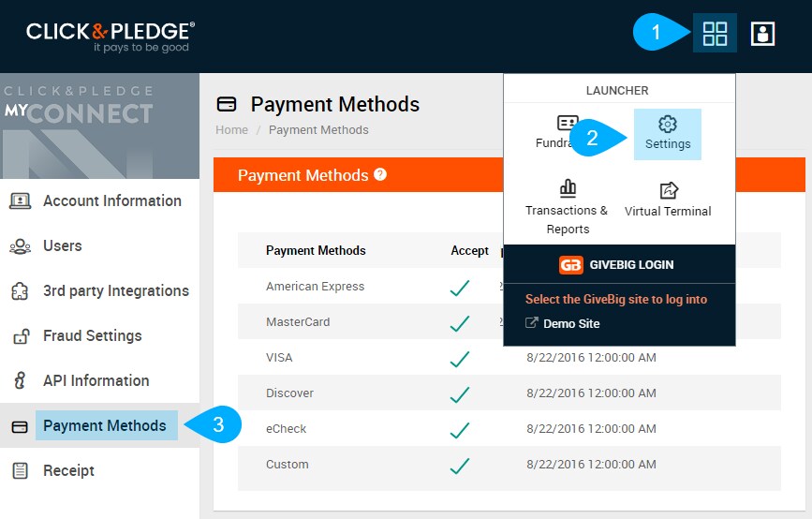Viewport: 812px width, 519px height.
Task: Open the Demo Site link
Action: 571,323
